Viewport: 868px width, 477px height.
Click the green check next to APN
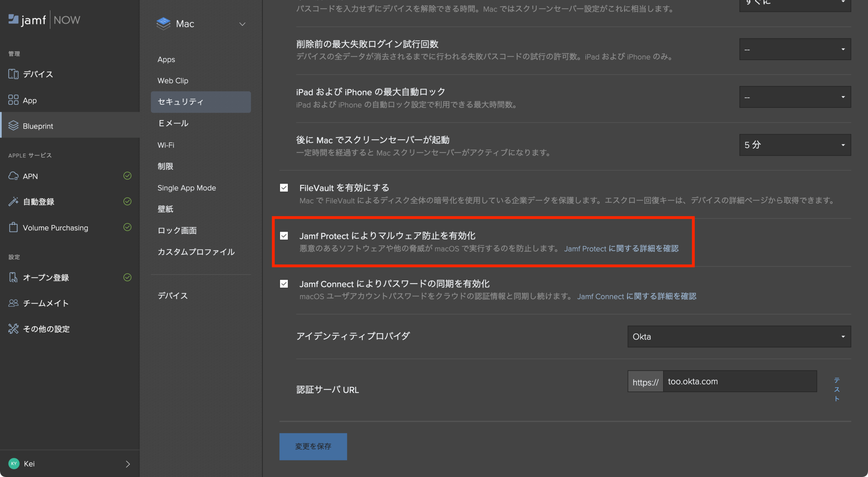pyautogui.click(x=127, y=176)
